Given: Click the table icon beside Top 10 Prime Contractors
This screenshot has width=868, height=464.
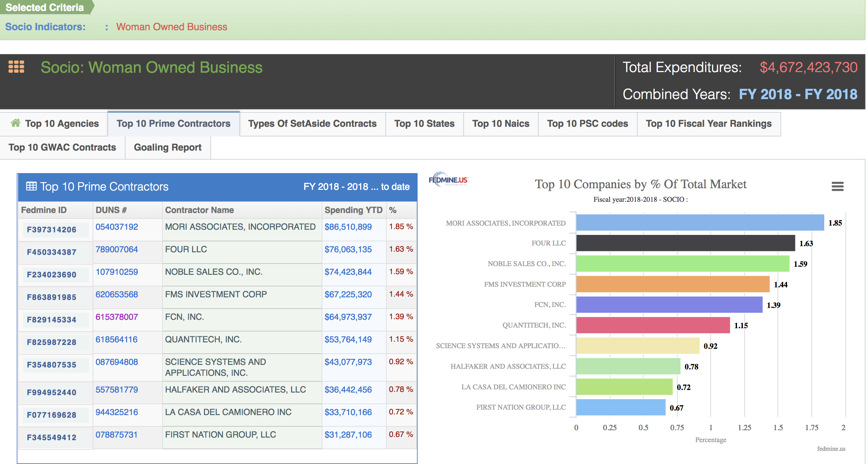Looking at the screenshot, I should [x=31, y=186].
